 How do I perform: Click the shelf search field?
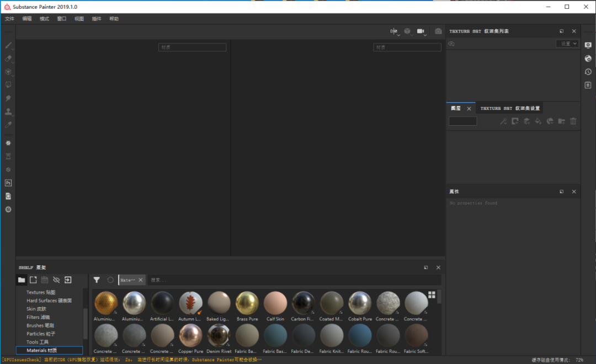[x=295, y=280]
